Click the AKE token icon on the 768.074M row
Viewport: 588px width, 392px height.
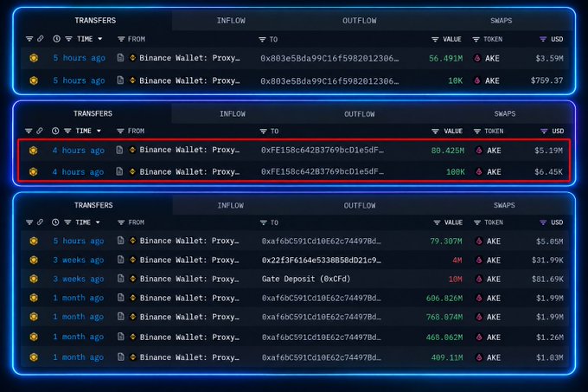pos(479,317)
